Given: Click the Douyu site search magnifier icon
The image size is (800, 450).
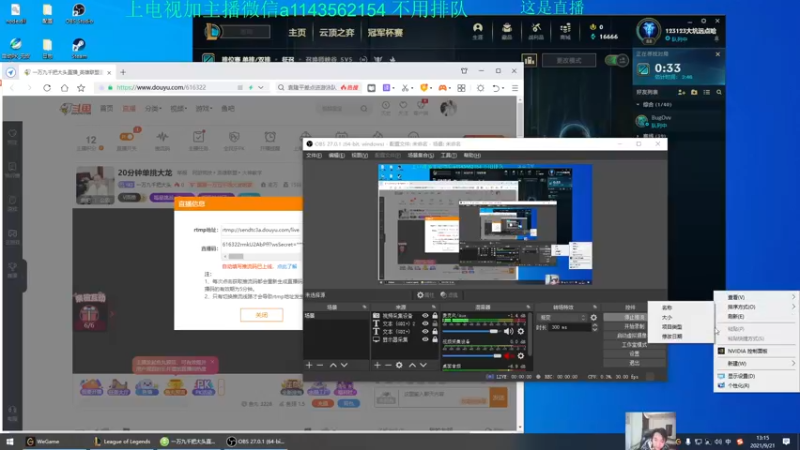Looking at the screenshot, I should point(364,108).
